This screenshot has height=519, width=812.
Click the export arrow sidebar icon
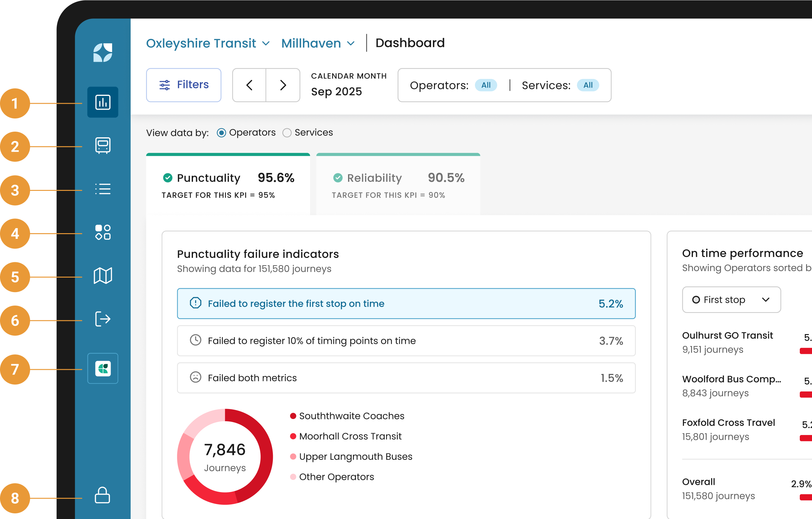click(102, 319)
